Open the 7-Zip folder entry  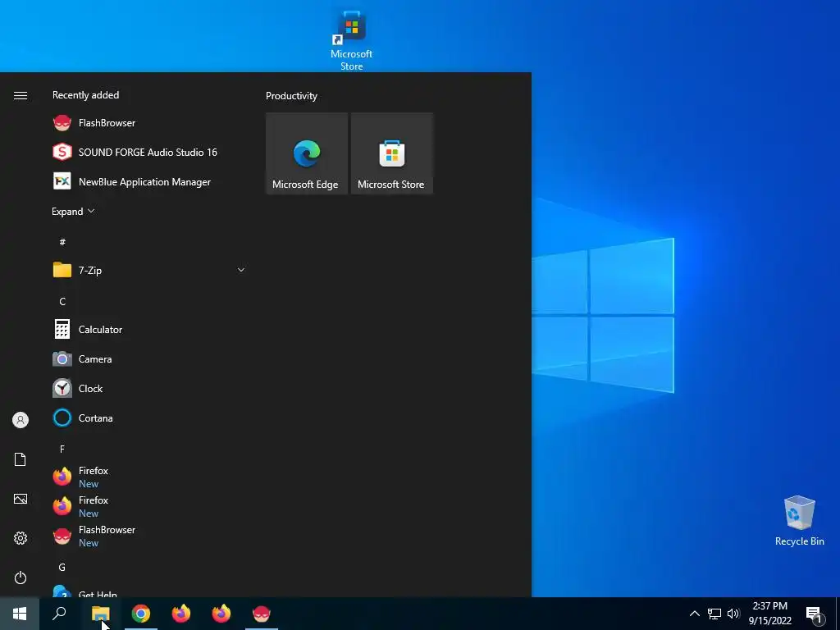point(148,270)
